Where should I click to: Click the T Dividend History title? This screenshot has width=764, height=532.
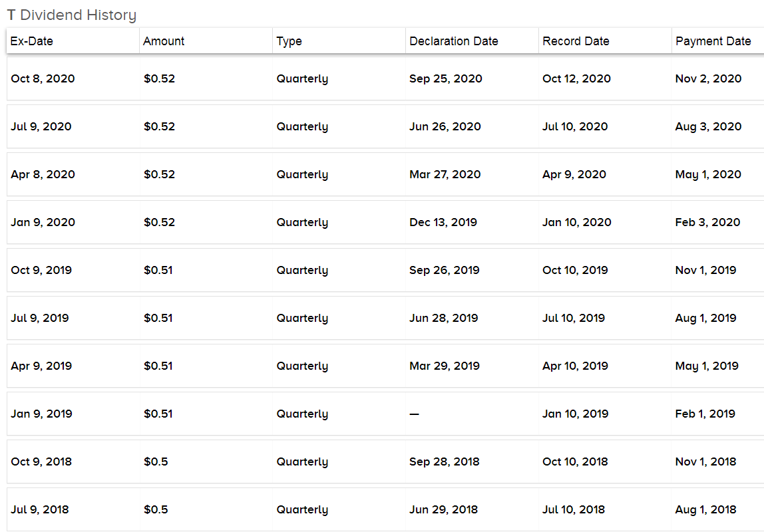coord(72,15)
